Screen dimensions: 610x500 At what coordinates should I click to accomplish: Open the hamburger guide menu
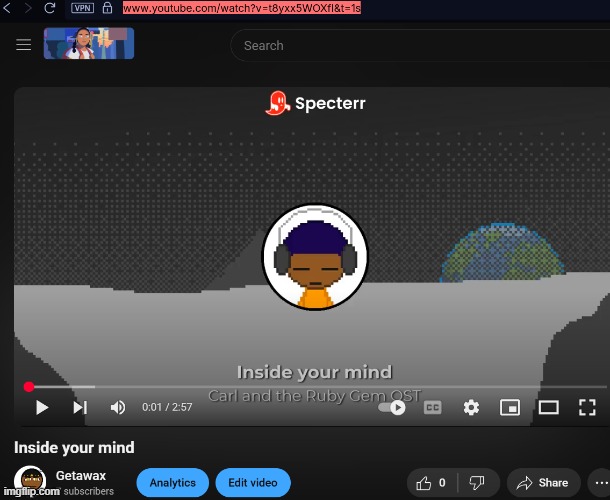pos(23,44)
